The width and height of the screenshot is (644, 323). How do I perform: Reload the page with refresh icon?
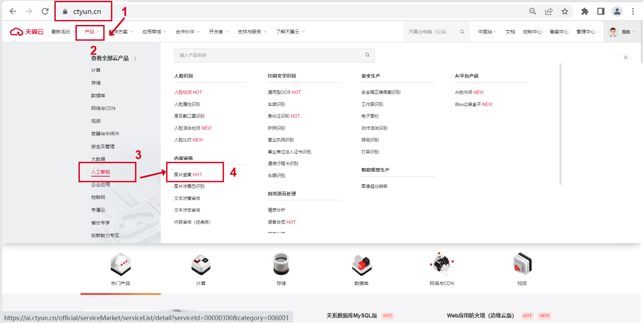[x=45, y=12]
